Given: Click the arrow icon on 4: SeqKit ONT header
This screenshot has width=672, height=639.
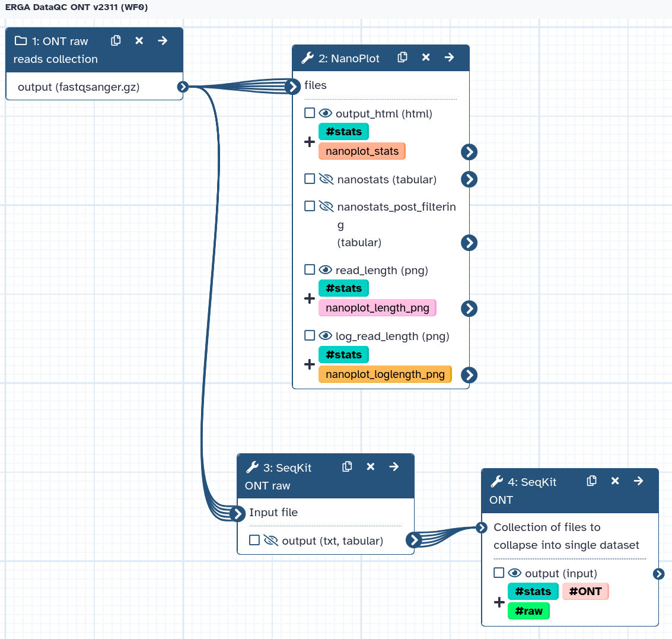Looking at the screenshot, I should click(x=639, y=481).
